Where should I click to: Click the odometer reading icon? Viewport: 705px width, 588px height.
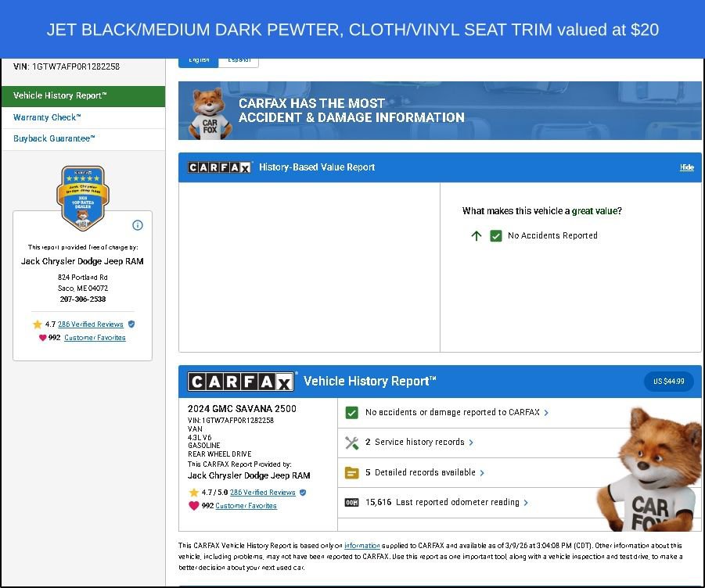(x=352, y=503)
